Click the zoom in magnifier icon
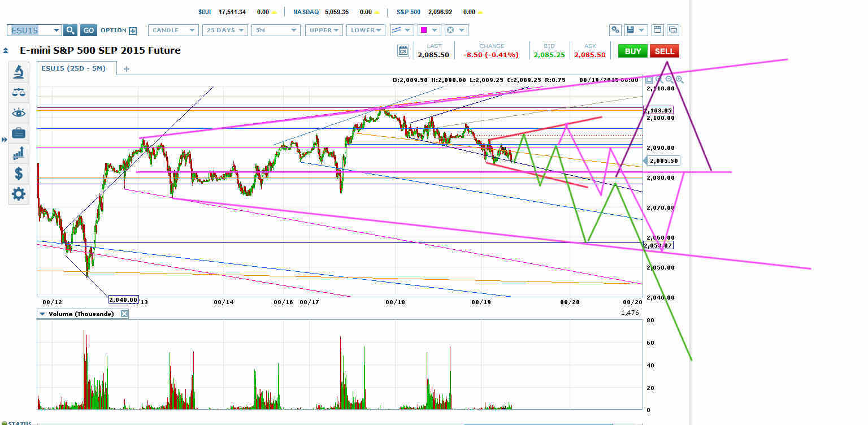868x425 pixels. click(680, 80)
